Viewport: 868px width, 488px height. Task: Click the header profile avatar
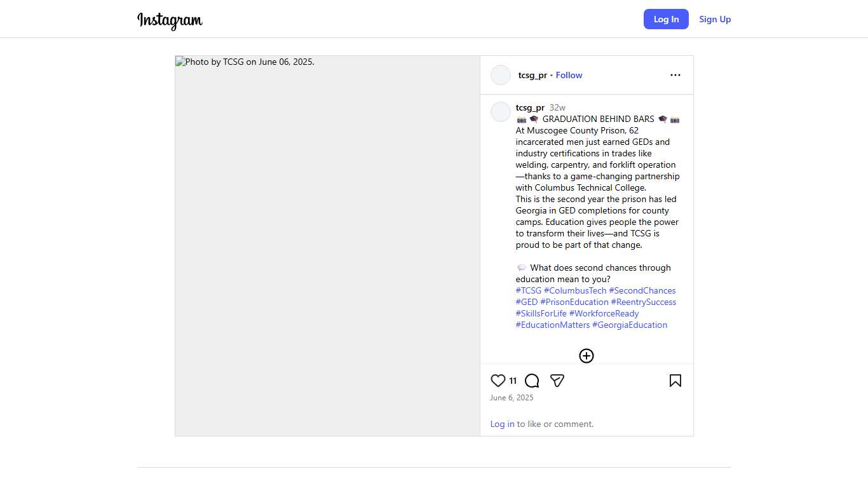coord(501,75)
